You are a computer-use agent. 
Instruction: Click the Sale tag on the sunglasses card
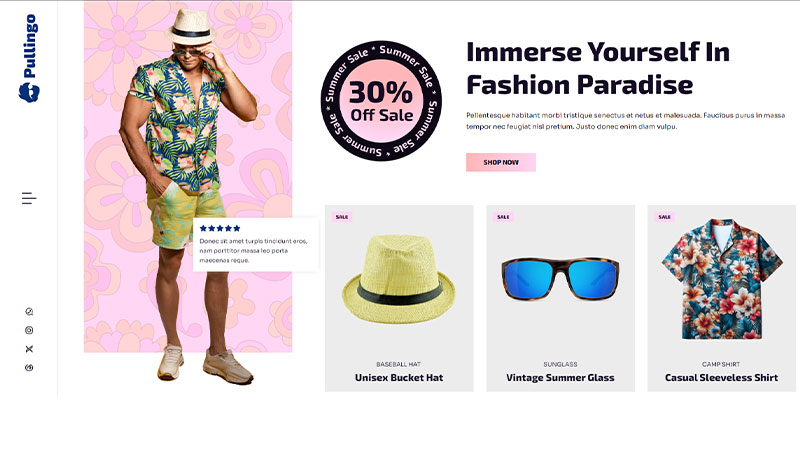click(x=503, y=217)
